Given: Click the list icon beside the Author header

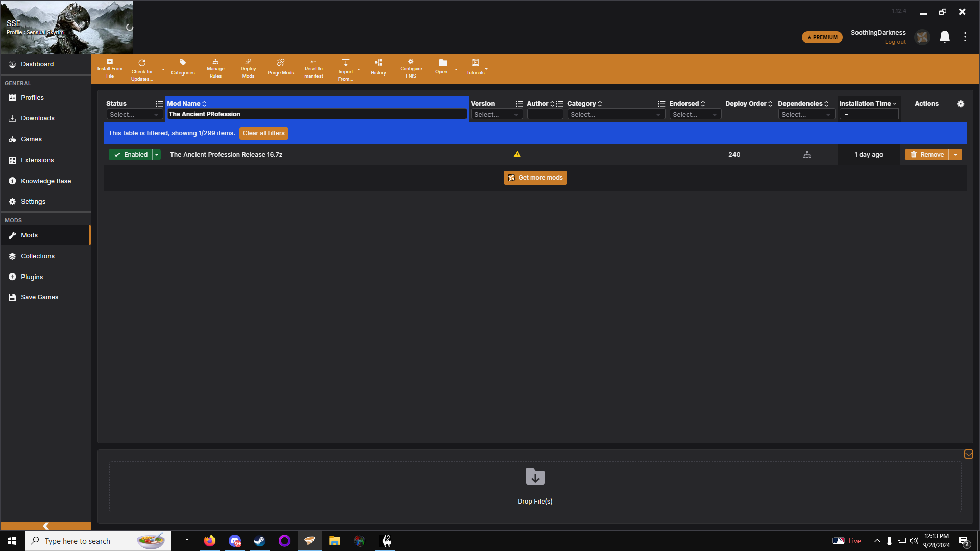Looking at the screenshot, I should tap(559, 104).
